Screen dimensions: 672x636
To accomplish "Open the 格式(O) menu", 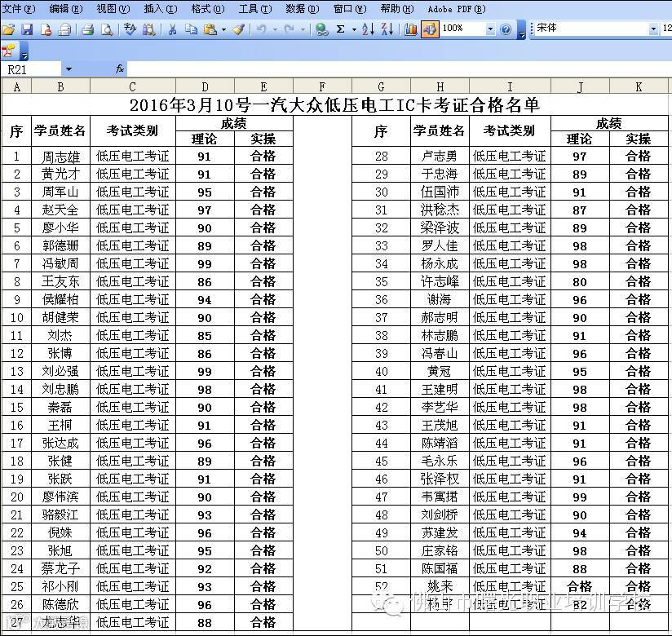I will click(208, 9).
